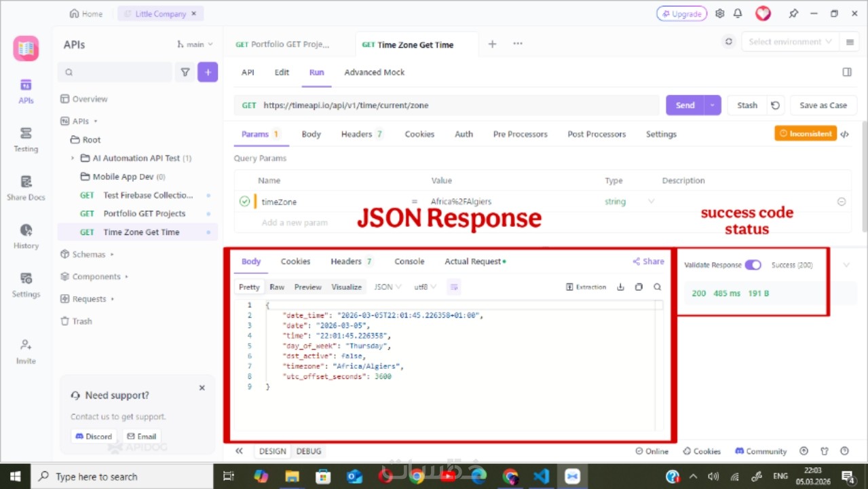Send the API request
Screen dimensions: 868x489
685,105
